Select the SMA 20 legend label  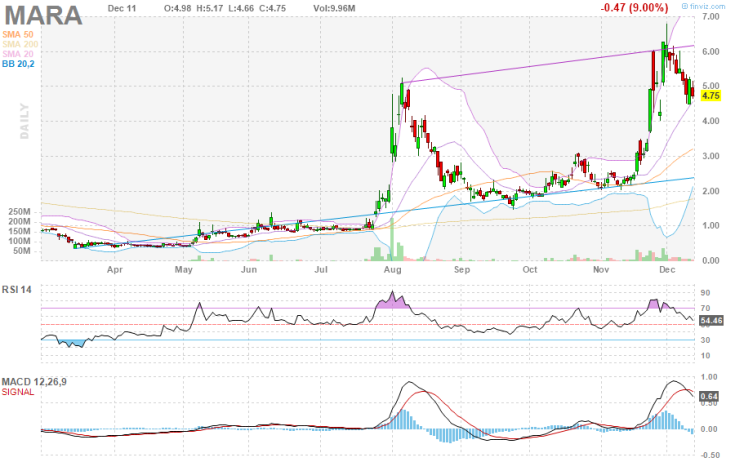coord(18,54)
